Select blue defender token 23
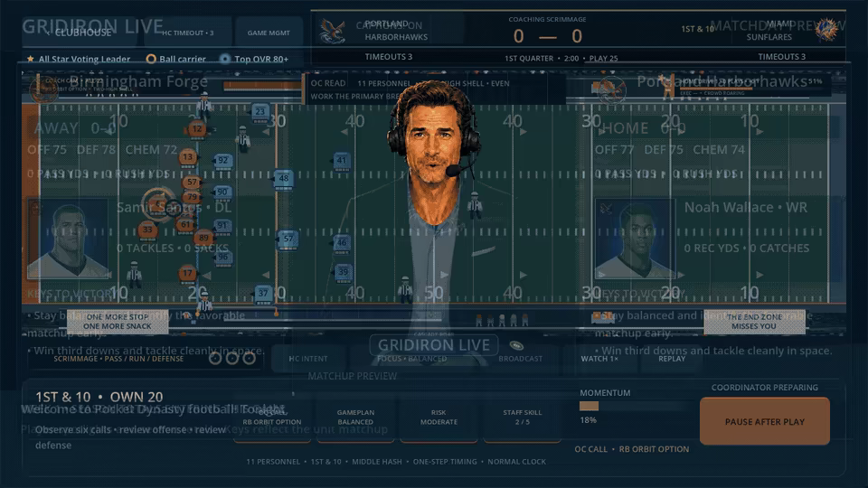 coord(260,112)
